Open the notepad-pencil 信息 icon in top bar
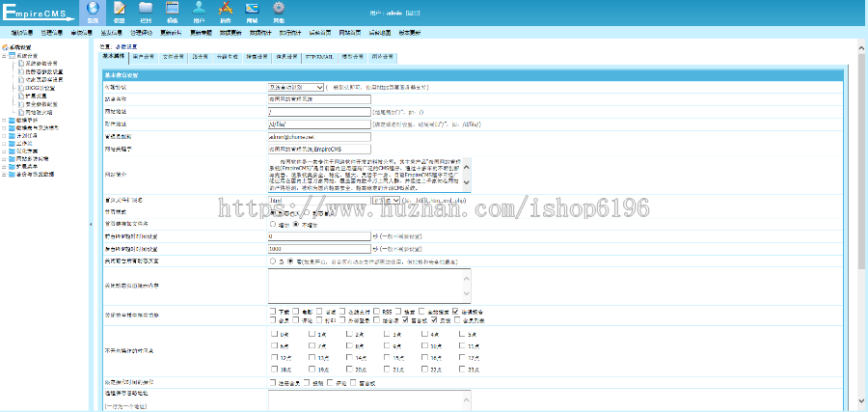868x412 pixels. [119, 8]
